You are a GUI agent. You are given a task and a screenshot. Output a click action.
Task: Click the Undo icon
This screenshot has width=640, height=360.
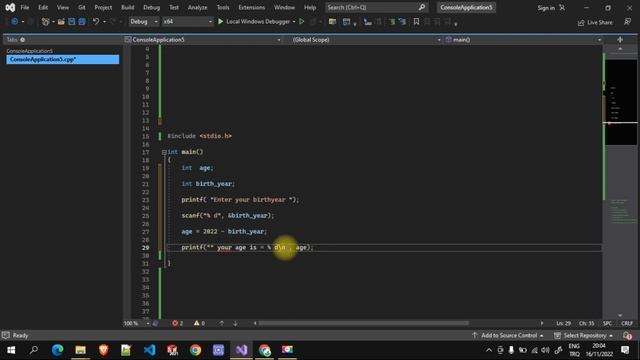point(96,21)
